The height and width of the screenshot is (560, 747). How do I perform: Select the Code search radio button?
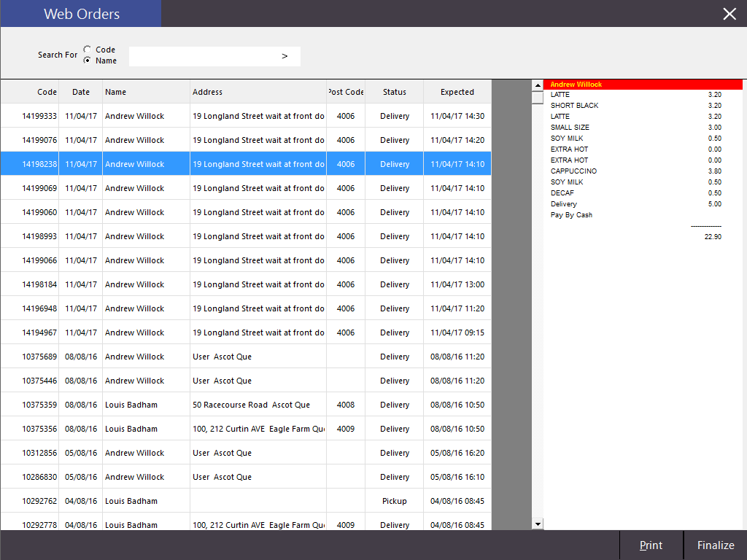(88, 49)
